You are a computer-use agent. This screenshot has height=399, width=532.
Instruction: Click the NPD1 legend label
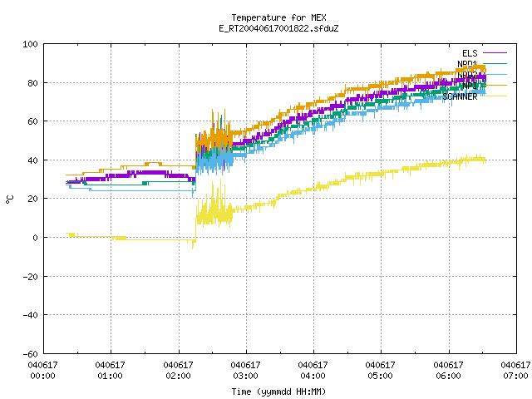tap(467, 64)
